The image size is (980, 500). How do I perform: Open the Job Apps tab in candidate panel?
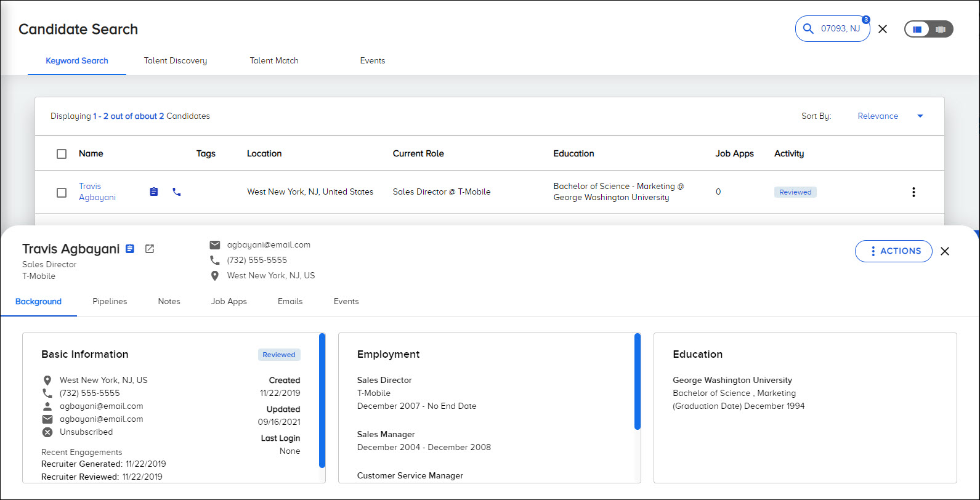pos(229,302)
